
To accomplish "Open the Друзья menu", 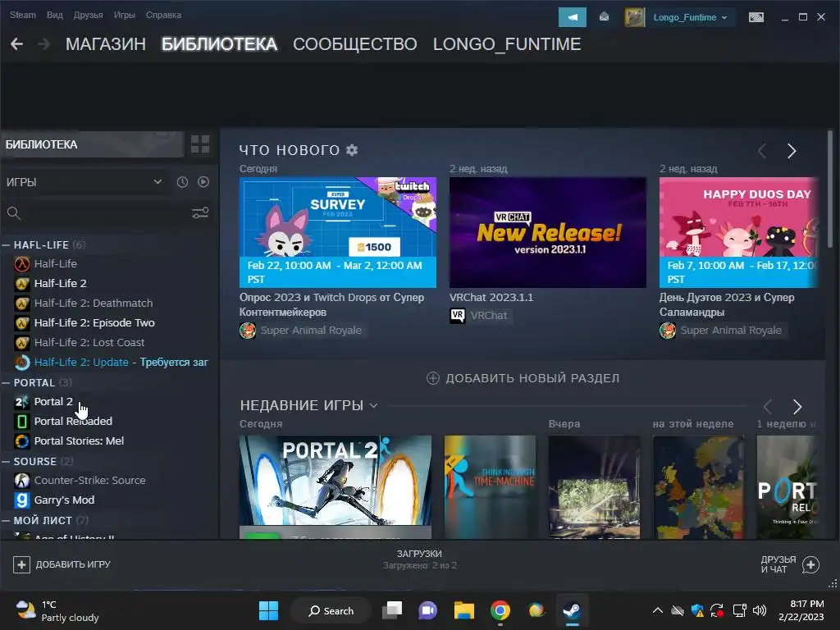I will pos(88,15).
